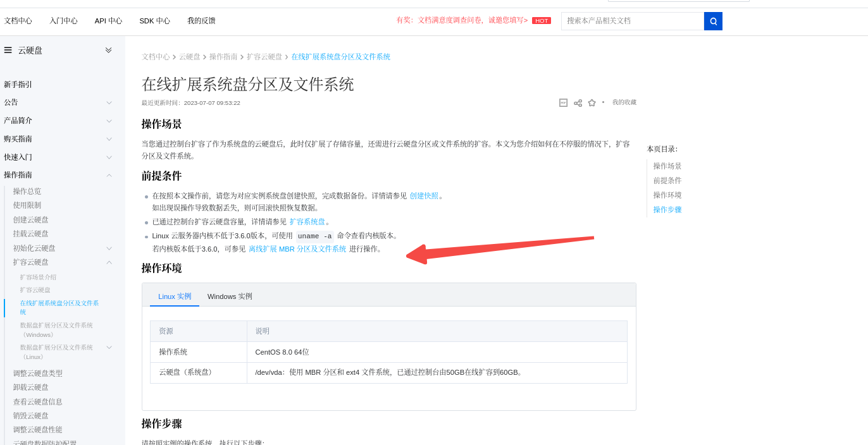Open 新手指引 in the sidebar

18,85
